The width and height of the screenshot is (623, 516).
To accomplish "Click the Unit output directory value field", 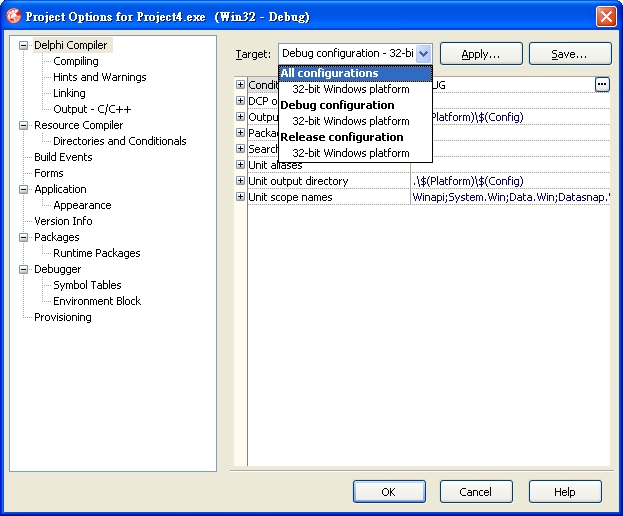I will tap(510, 181).
